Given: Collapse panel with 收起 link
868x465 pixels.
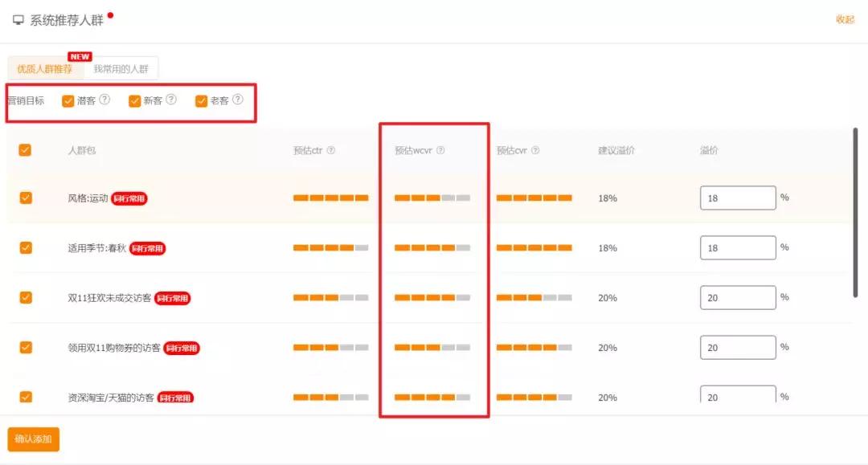Looking at the screenshot, I should [x=845, y=19].
